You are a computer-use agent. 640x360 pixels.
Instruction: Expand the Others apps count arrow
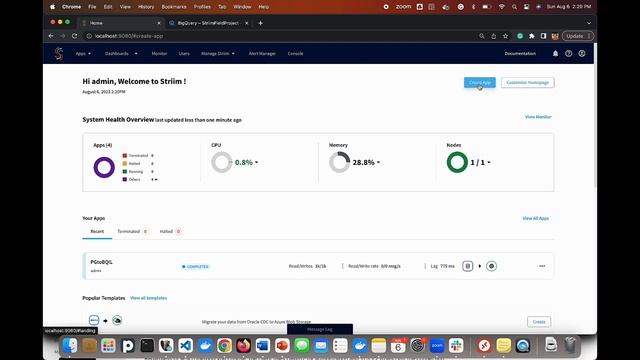(x=156, y=180)
